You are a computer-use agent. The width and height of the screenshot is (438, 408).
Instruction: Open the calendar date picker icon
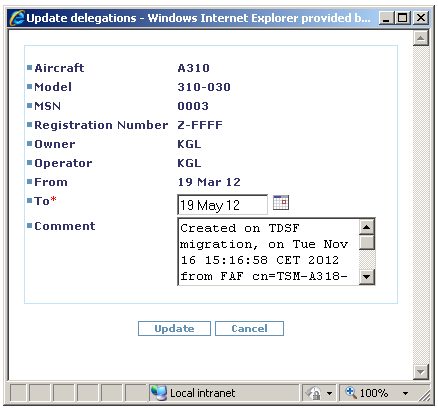281,203
